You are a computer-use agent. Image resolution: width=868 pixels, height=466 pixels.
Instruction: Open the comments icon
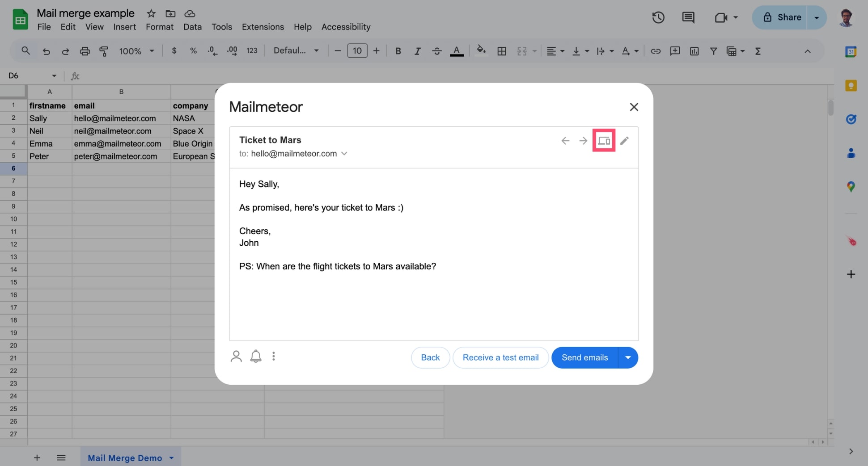pos(688,17)
